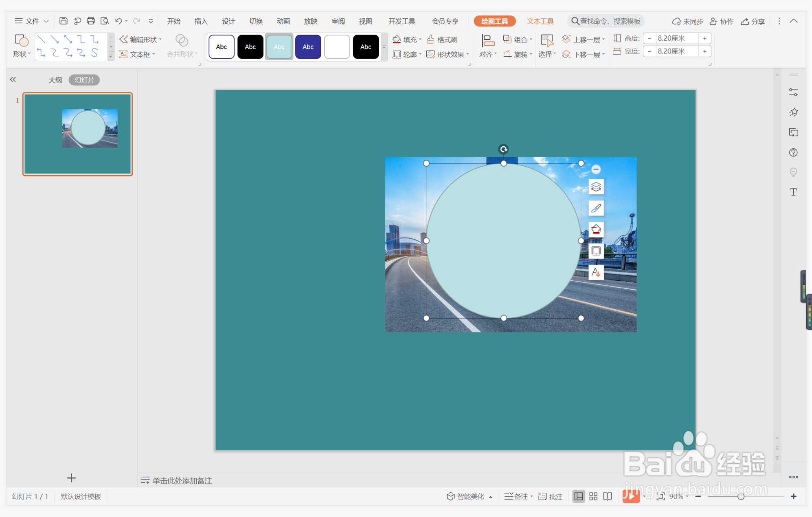Toggle normal view mode in status bar

[x=578, y=496]
